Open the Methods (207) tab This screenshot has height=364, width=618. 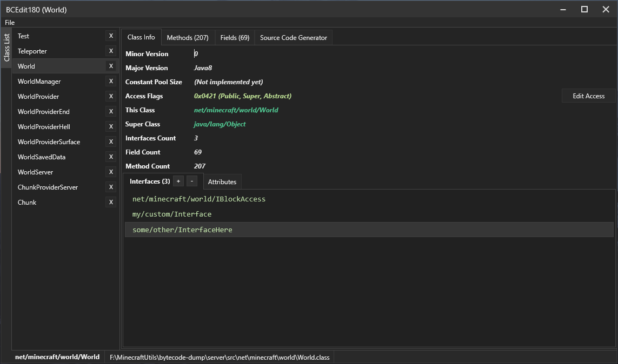(x=188, y=37)
